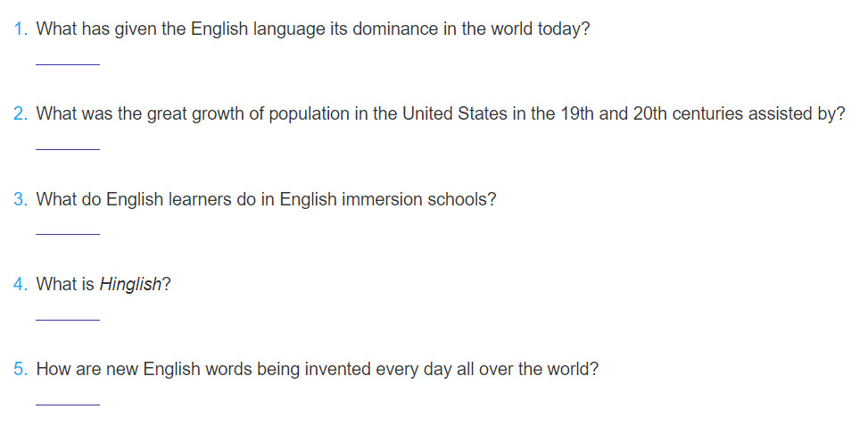Select the blue number 5 marker

point(21,369)
